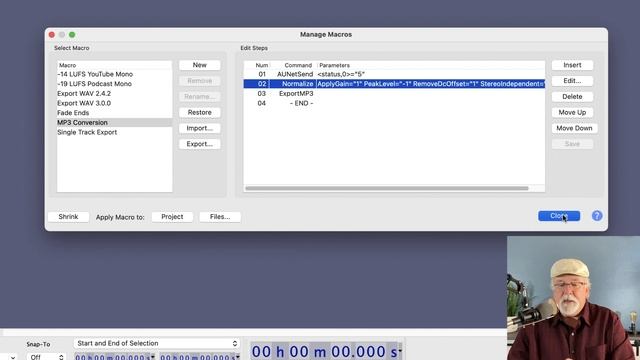Close the Manage Macros dialog
Screen dimensions: 640x360
[559, 216]
